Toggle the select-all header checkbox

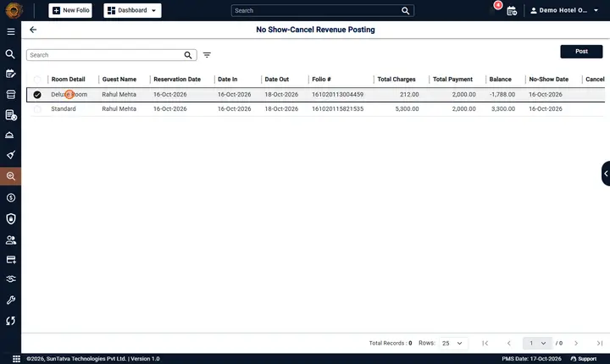click(37, 80)
